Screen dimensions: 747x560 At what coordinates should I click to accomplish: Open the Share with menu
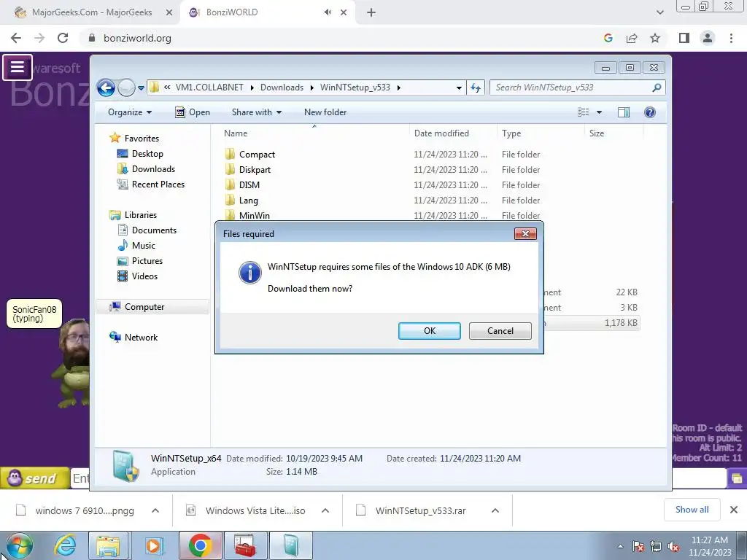point(256,112)
